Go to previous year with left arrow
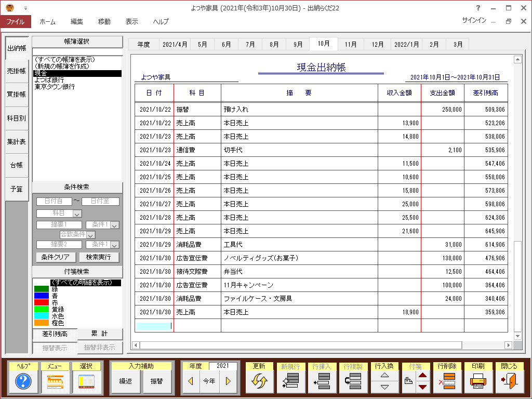The height and width of the screenshot is (399, 532). 191,381
